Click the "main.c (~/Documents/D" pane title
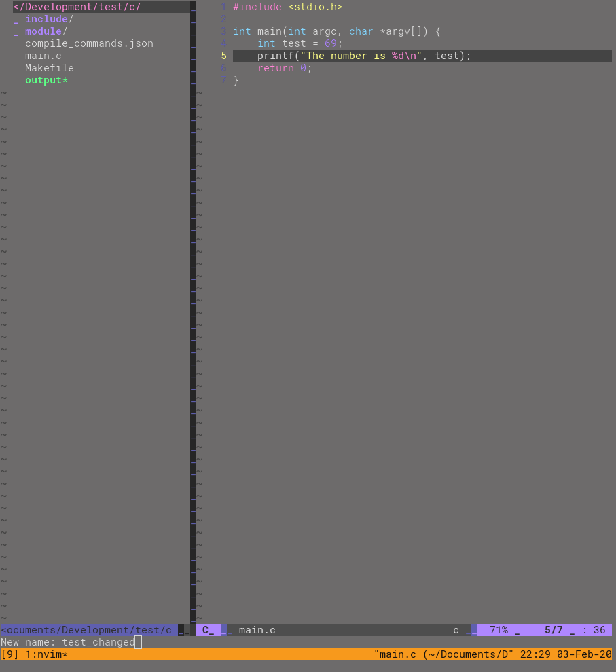This screenshot has width=616, height=672. 443,654
